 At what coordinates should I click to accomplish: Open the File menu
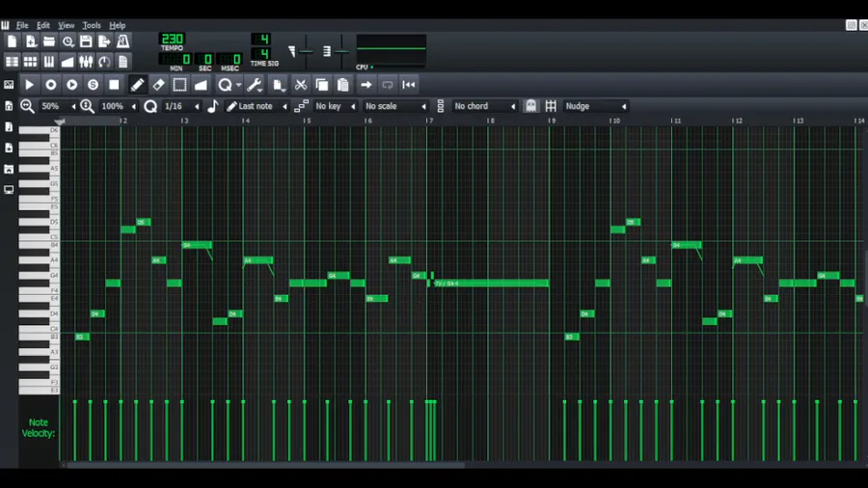(x=22, y=25)
